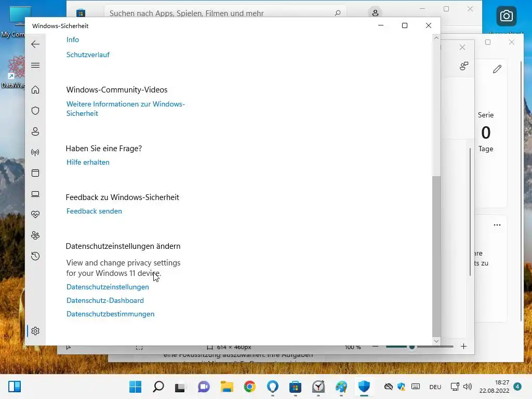Click the Windows-Community-Videos heading
532x399 pixels.
(117, 89)
